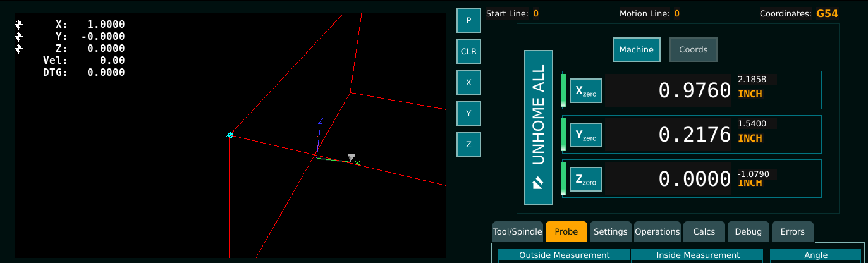Switch to perspective view with P button
This screenshot has height=263, width=868.
468,20
